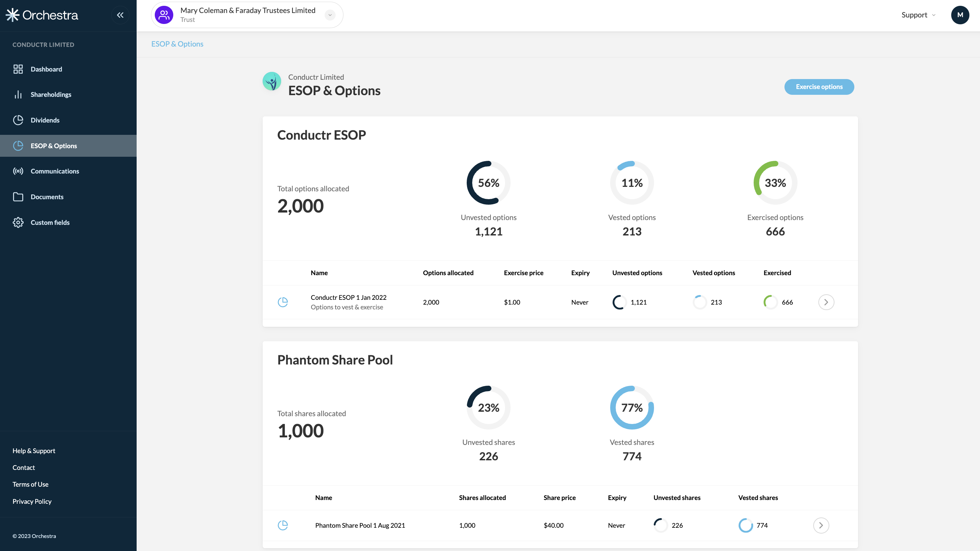Expand the Mary Coleman account switcher dropdown
The width and height of the screenshot is (980, 551).
point(330,15)
